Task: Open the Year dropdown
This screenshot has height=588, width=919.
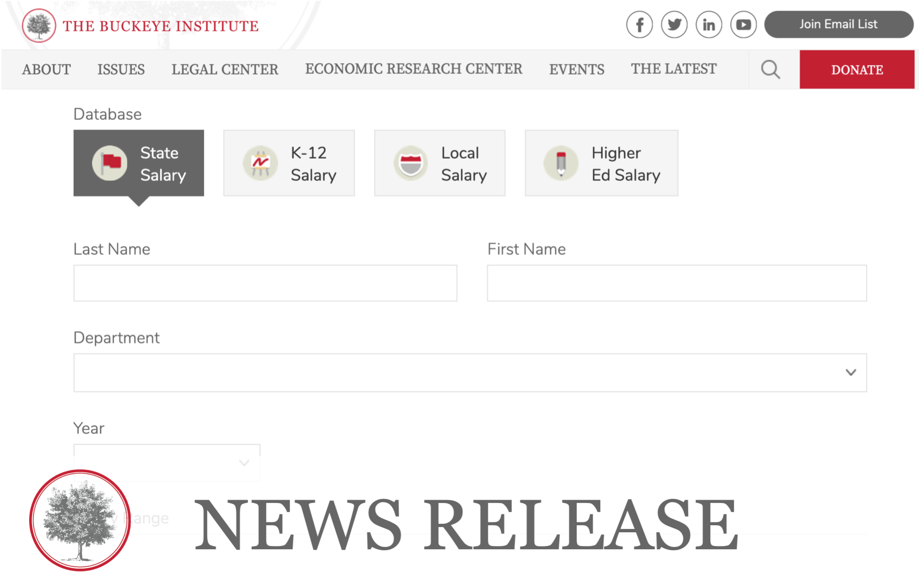Action: pos(167,462)
